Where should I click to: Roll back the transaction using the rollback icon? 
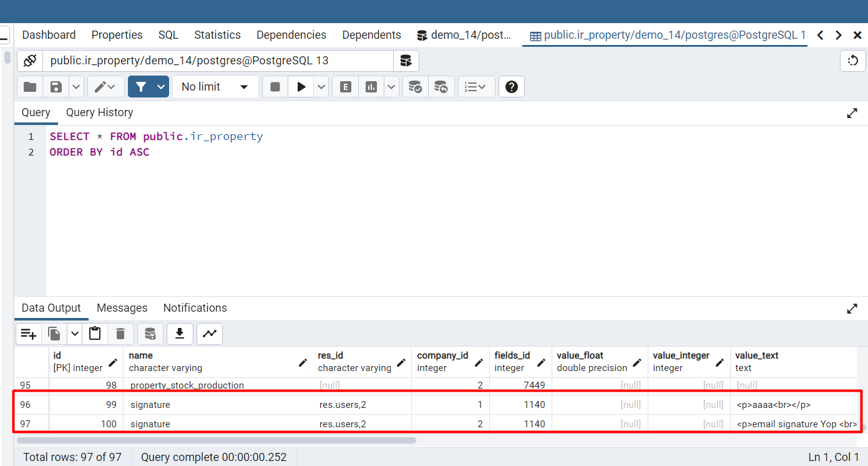(442, 86)
